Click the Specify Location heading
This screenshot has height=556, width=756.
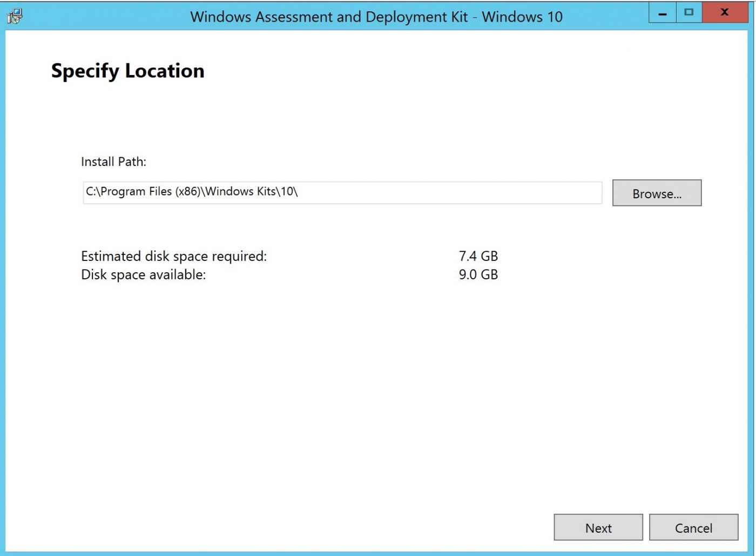[x=127, y=71]
